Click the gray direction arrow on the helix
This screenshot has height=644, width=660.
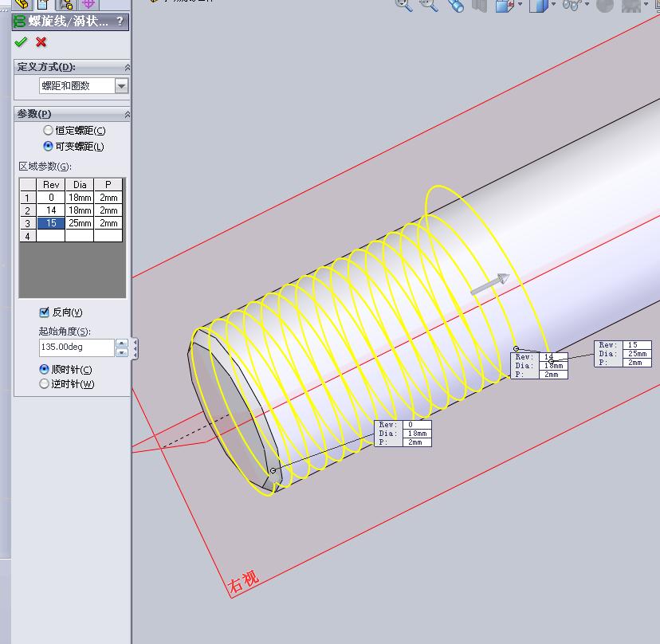click(x=490, y=284)
